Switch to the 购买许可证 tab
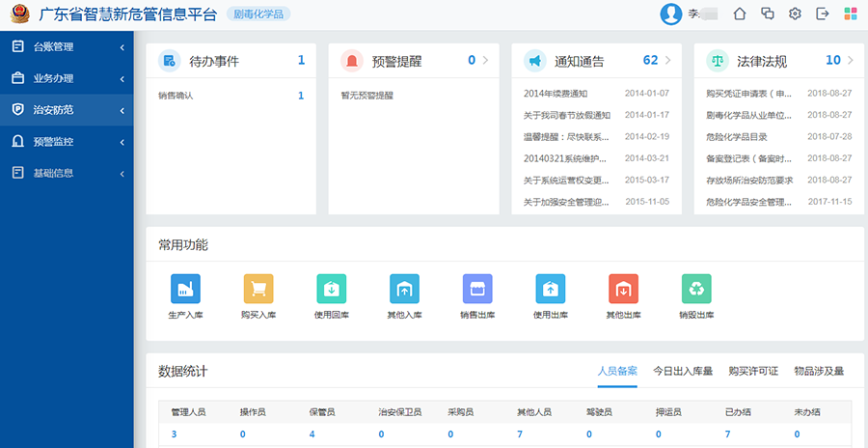 pos(753,371)
